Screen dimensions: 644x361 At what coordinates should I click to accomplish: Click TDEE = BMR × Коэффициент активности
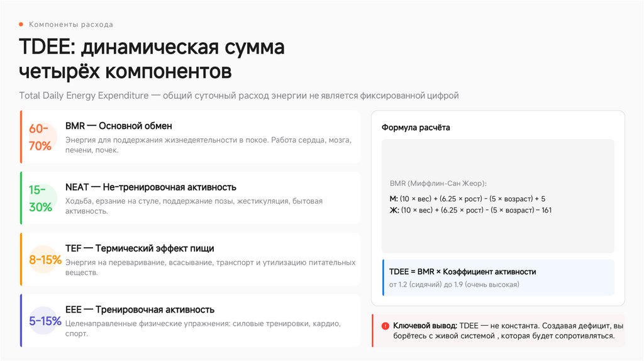tap(462, 272)
